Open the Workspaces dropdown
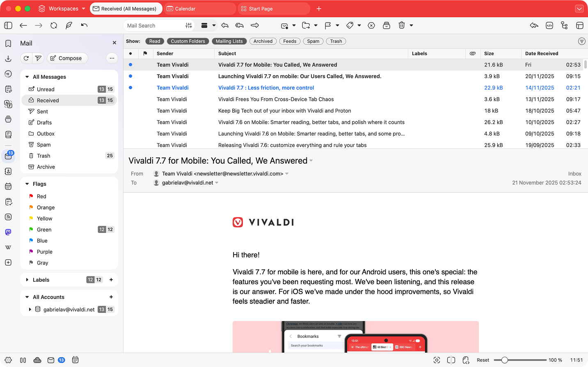 tap(62, 9)
